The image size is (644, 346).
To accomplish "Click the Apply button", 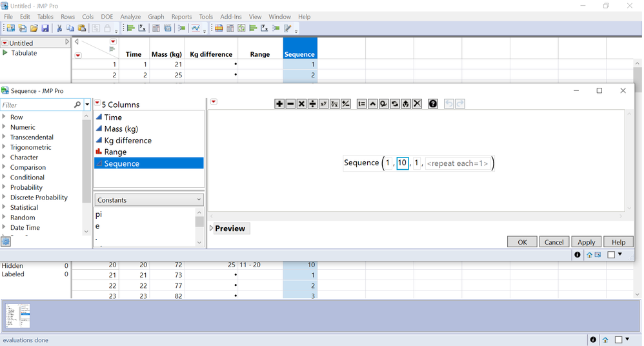I will (586, 242).
